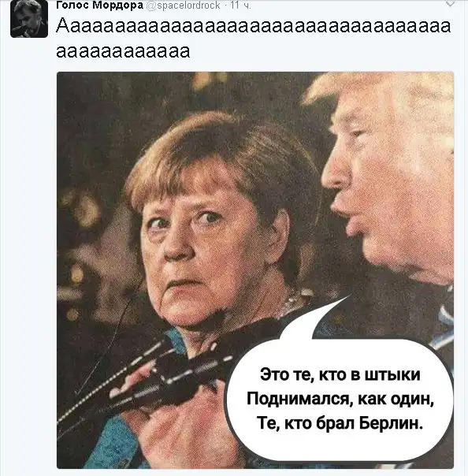
Task: Open the Голос Мордора display name link
Action: coord(100,5)
